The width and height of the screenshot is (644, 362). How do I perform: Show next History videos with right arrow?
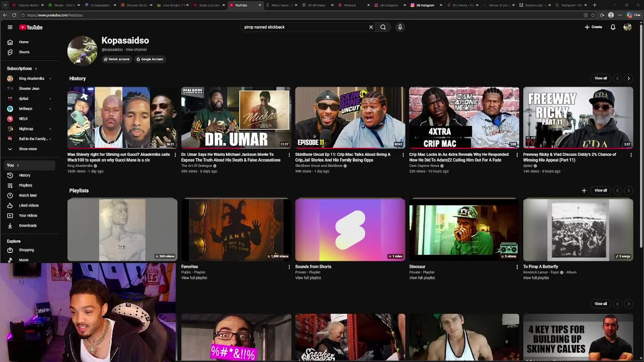[x=628, y=78]
